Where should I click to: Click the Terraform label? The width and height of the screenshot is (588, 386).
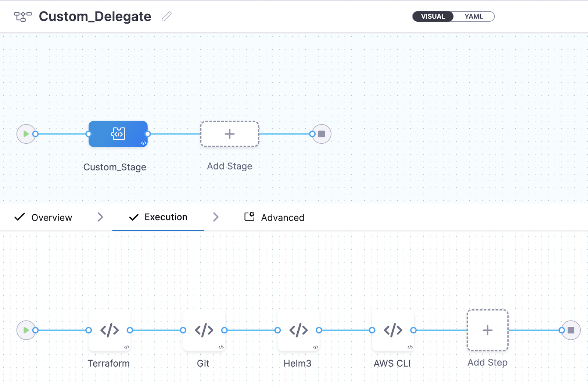tap(109, 363)
